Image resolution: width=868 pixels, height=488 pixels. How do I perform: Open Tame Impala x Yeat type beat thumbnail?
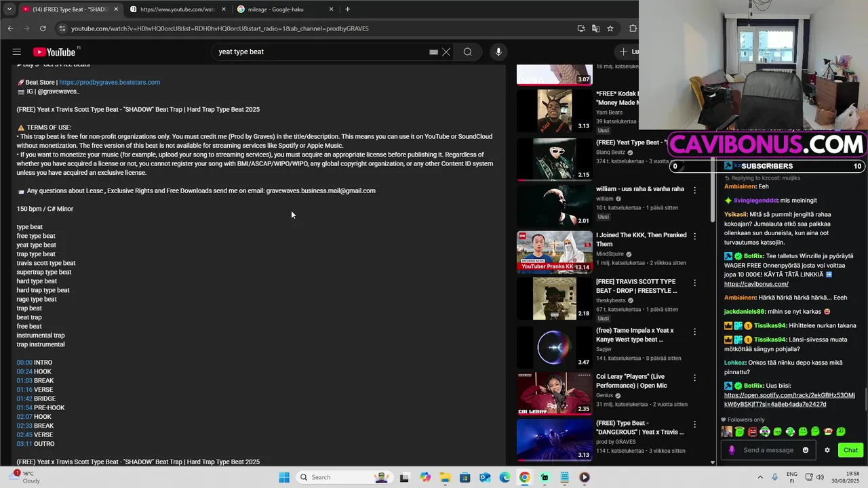click(554, 347)
